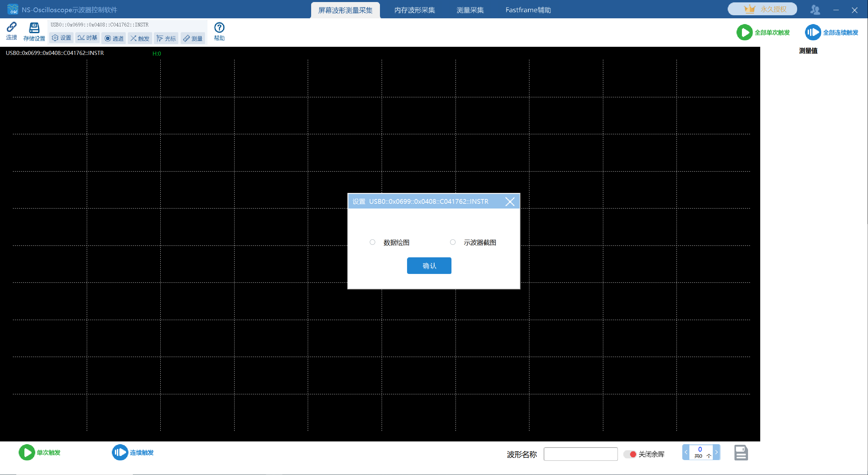Start 全部连续触发 all continuous trigger
The height and width of the screenshot is (475, 868).
point(832,33)
